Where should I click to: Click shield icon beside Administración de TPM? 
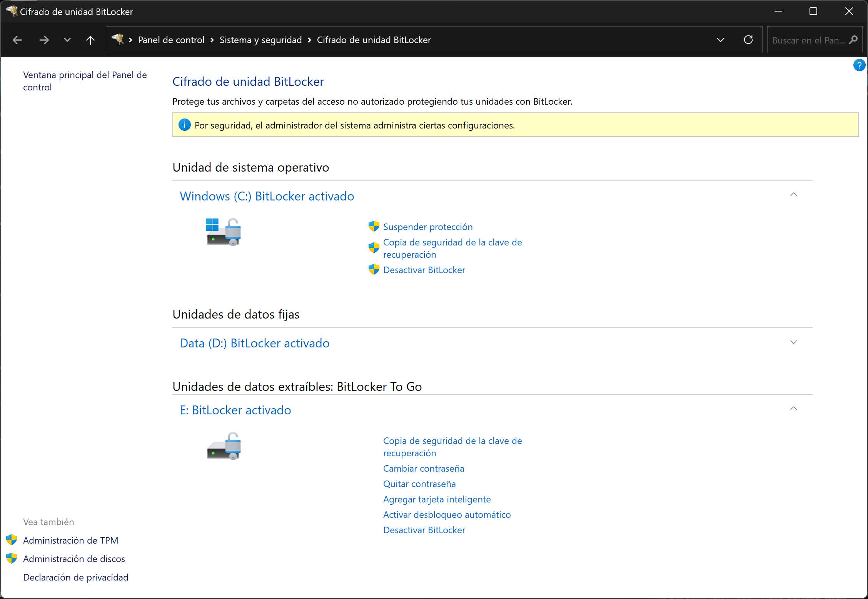pos(12,540)
